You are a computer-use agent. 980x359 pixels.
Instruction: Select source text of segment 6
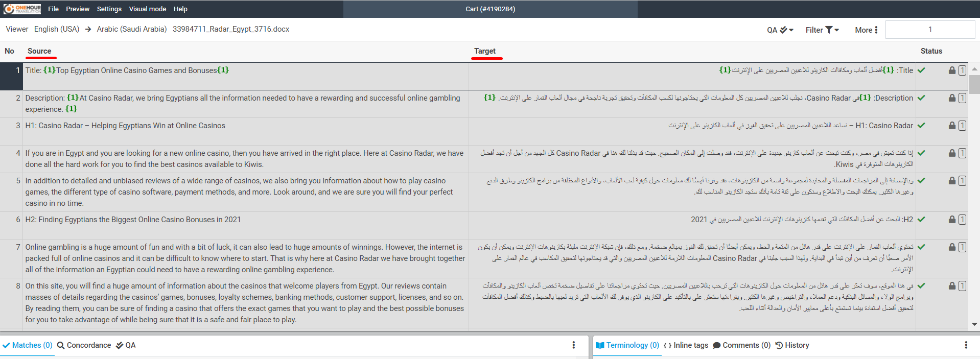coord(133,220)
